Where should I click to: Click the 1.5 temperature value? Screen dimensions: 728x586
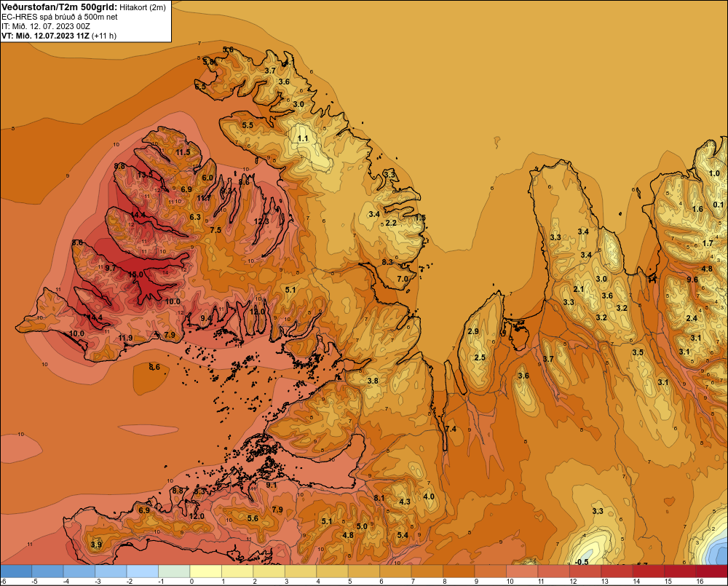click(420, 218)
